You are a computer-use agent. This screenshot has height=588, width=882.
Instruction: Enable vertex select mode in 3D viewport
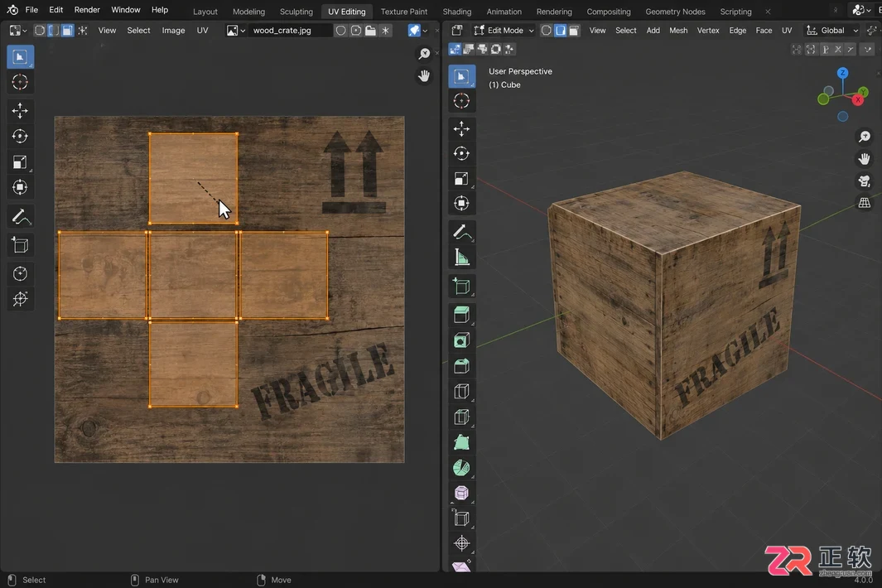point(547,31)
